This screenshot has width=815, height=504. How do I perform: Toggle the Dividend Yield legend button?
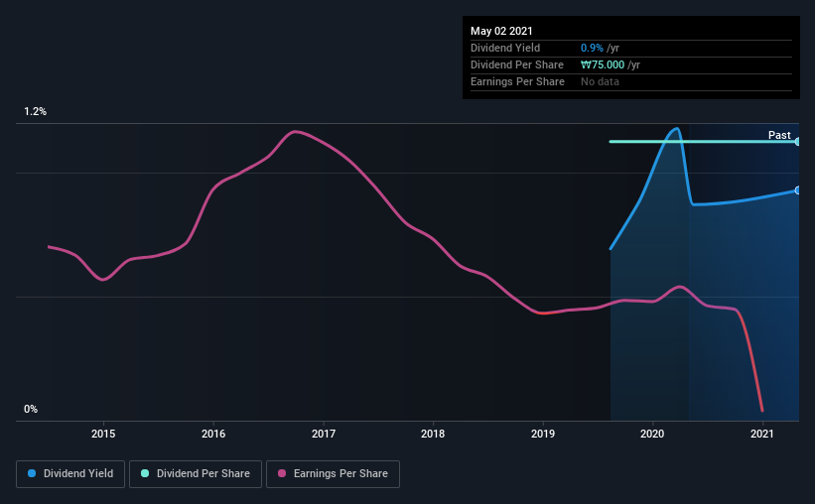pos(70,474)
